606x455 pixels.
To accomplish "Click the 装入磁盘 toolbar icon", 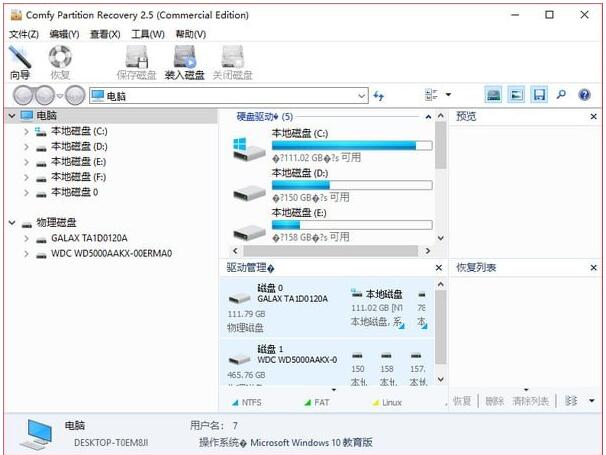I will tap(184, 57).
